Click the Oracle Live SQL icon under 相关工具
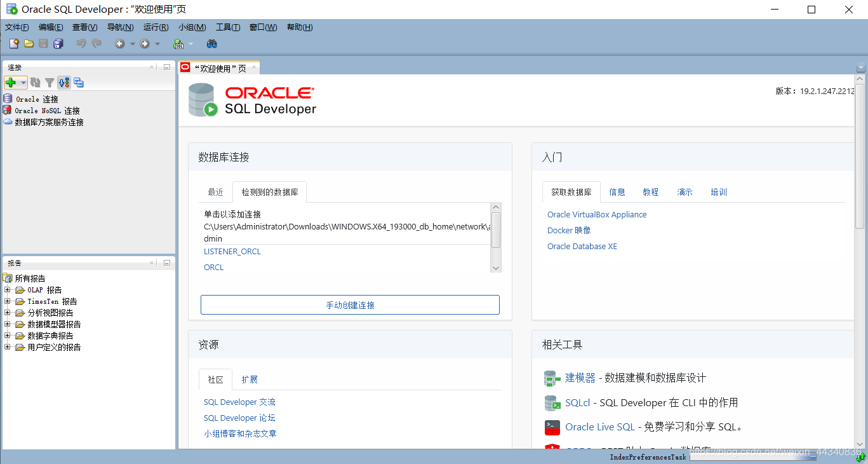This screenshot has height=464, width=868. [x=552, y=427]
